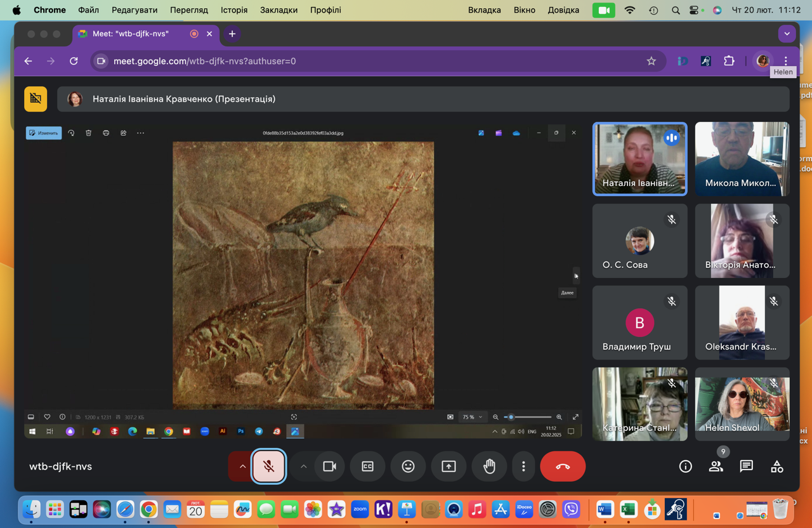Open the Довідка menu
This screenshot has width=812, height=528.
(x=563, y=10)
